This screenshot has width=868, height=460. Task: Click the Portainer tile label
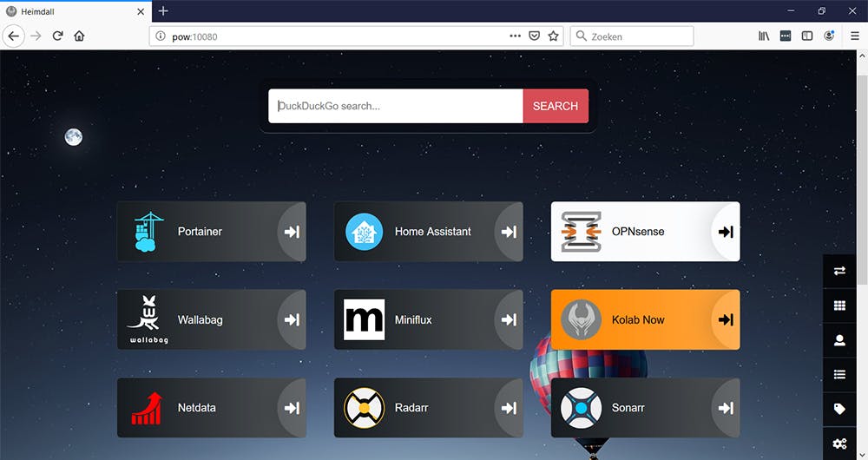pyautogui.click(x=200, y=232)
